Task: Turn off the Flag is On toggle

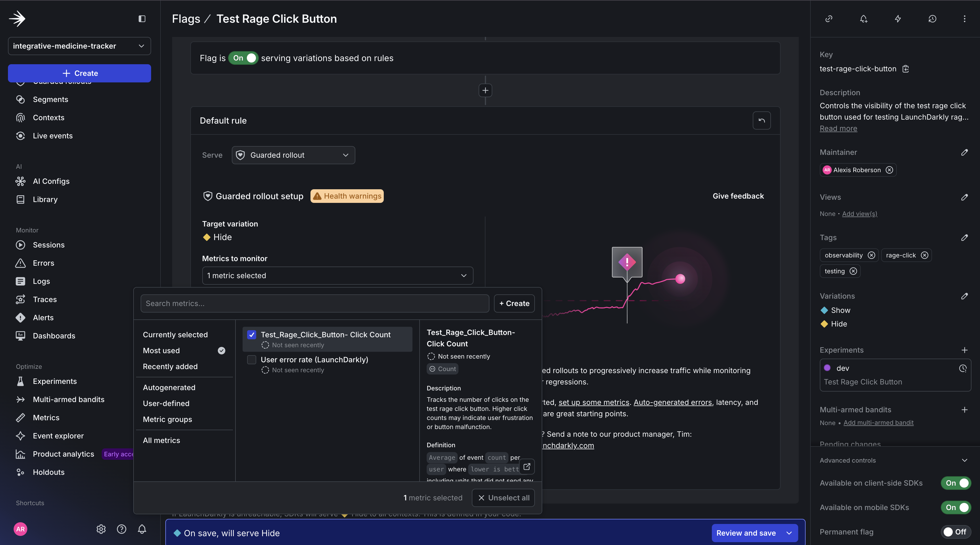Action: tap(243, 58)
